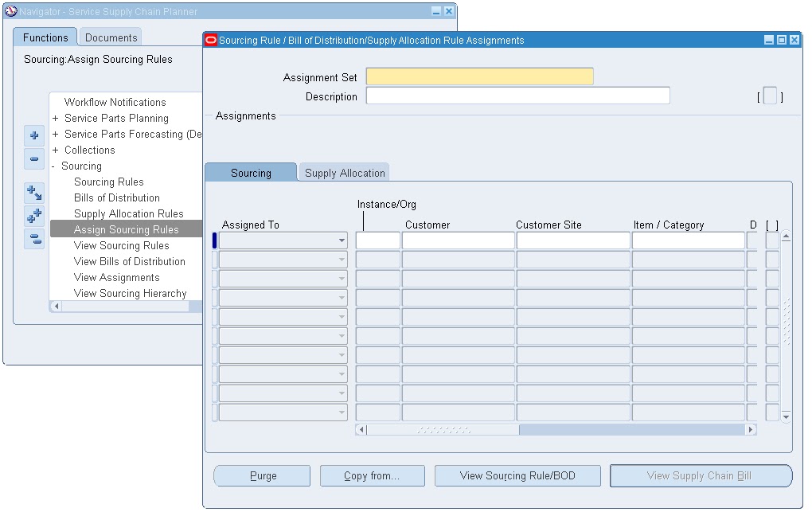Select Assign Sourcing Rules menu entry

[126, 229]
